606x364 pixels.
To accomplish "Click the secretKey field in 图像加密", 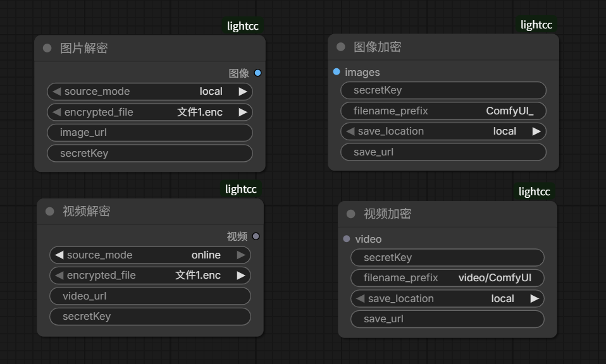I will [443, 90].
